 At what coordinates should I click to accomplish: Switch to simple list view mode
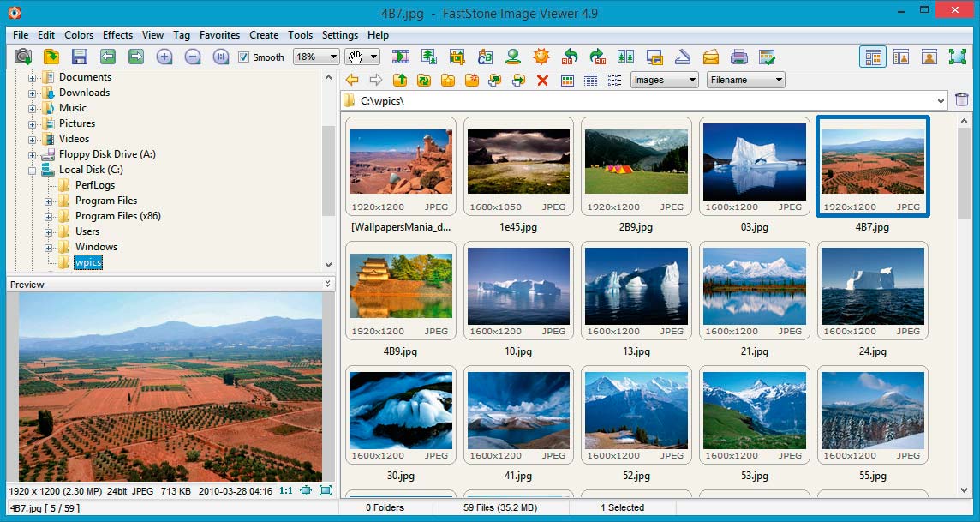coord(614,80)
